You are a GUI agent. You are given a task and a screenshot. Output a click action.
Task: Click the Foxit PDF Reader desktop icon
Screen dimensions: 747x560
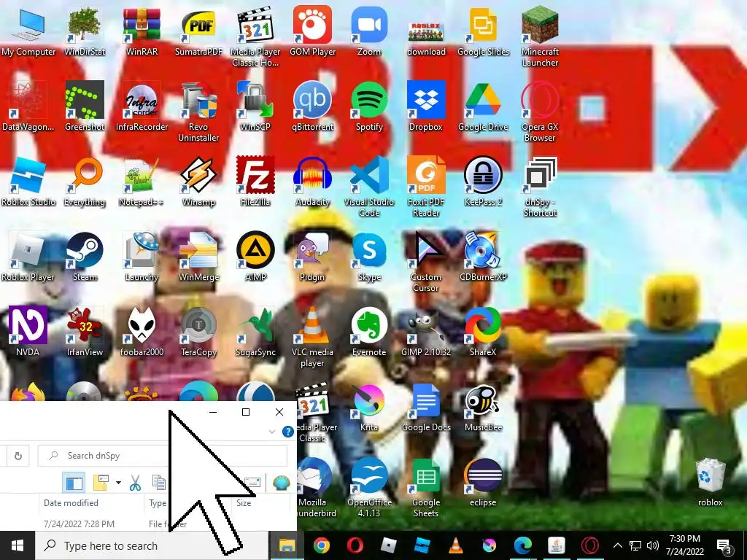(x=426, y=187)
